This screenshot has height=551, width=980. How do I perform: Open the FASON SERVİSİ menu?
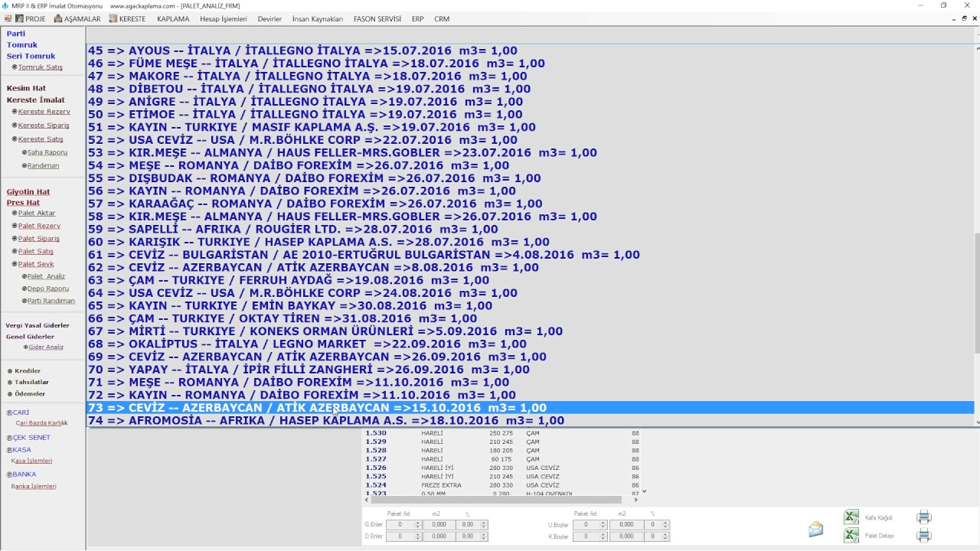[x=377, y=18]
